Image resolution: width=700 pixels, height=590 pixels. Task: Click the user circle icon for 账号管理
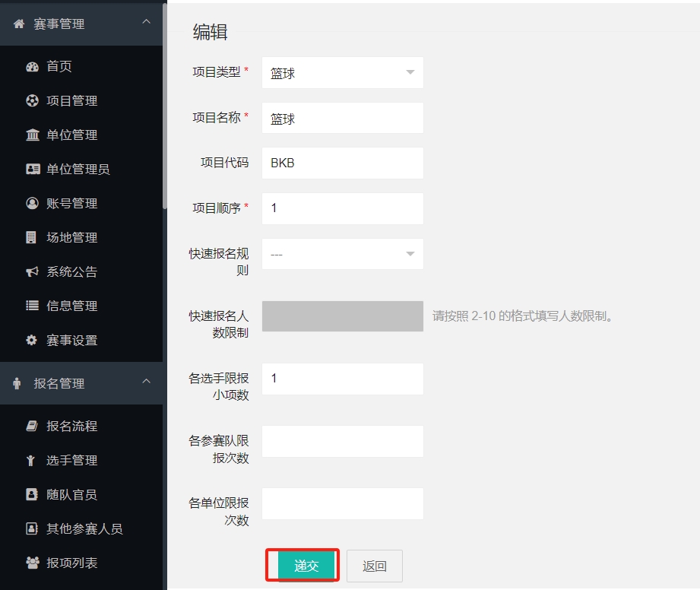coord(32,204)
